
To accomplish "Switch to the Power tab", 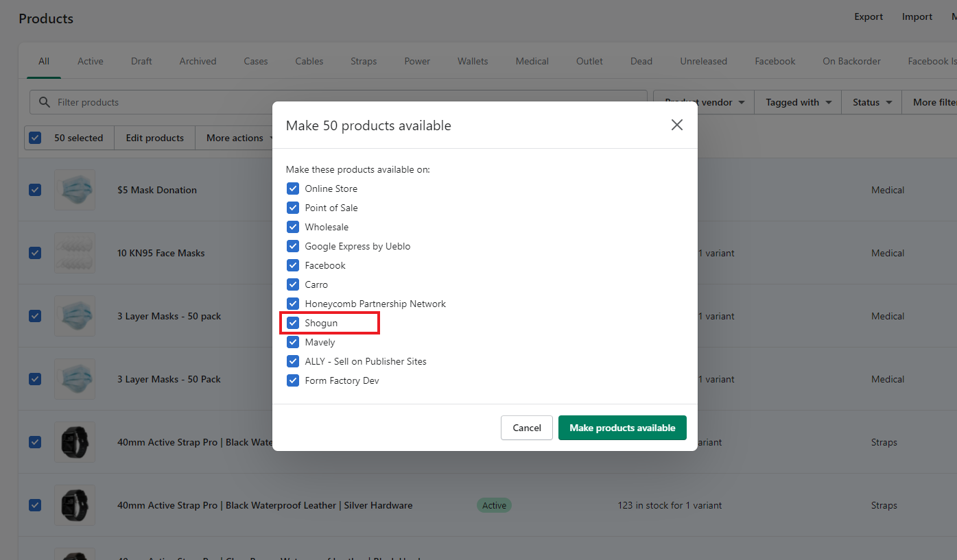I will (417, 61).
